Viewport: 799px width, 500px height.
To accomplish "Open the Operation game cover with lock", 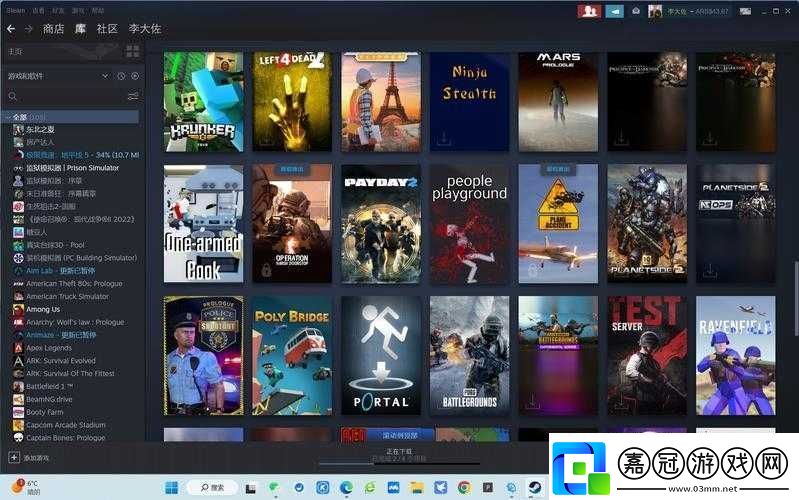I will 292,223.
